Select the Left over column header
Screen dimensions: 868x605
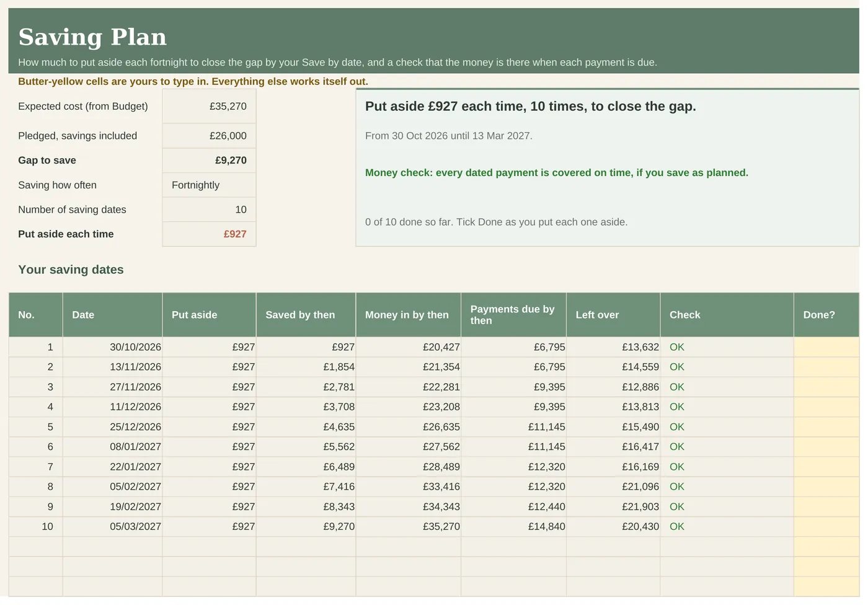click(x=613, y=315)
